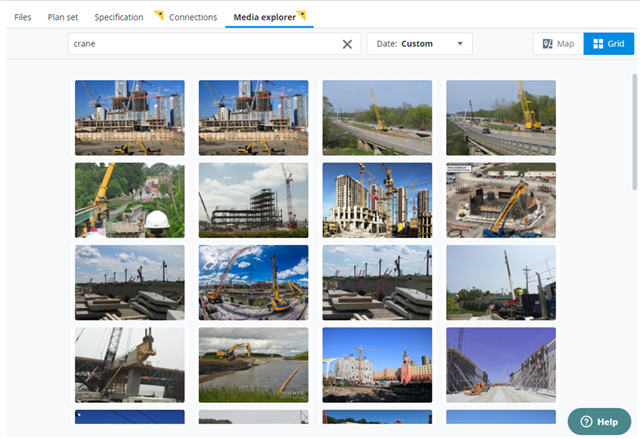Open excavator beside river photo

(x=253, y=365)
